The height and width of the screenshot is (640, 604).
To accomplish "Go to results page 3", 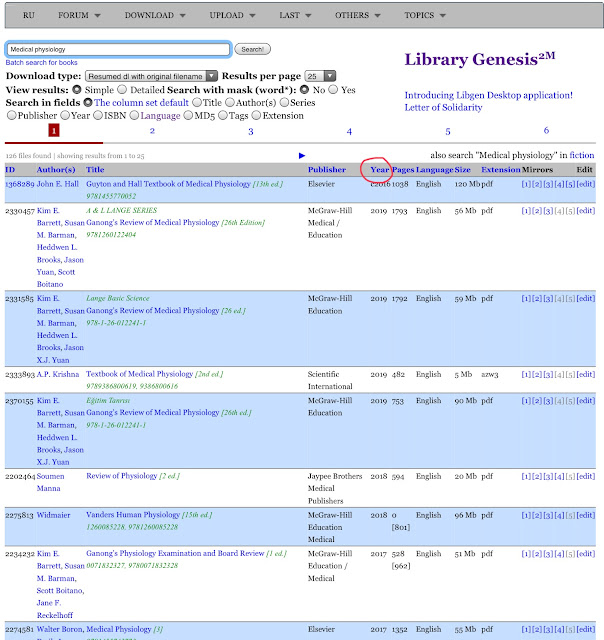I will 251,131.
